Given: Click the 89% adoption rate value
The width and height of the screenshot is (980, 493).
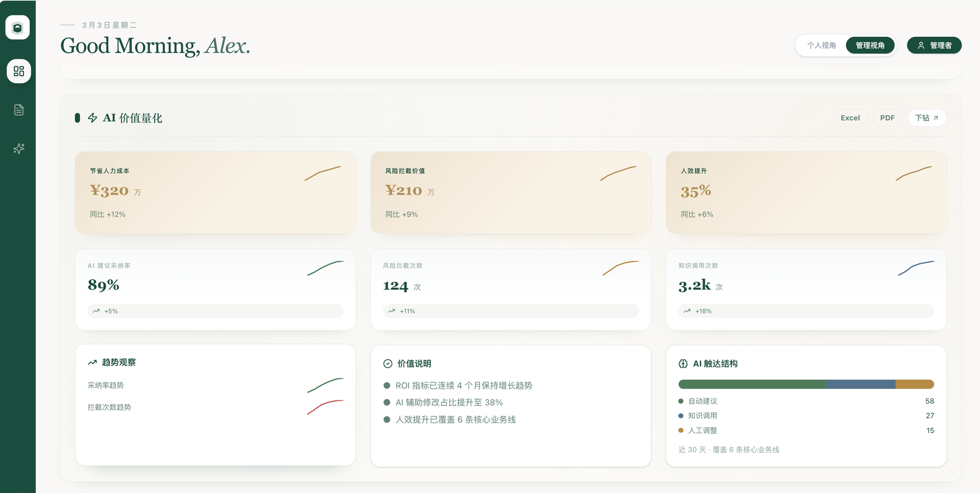Looking at the screenshot, I should click(x=104, y=285).
